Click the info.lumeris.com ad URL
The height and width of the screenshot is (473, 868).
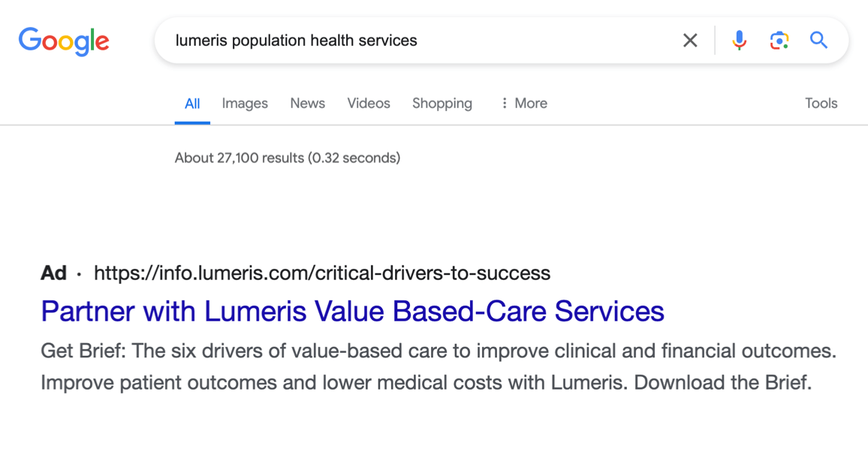[321, 273]
